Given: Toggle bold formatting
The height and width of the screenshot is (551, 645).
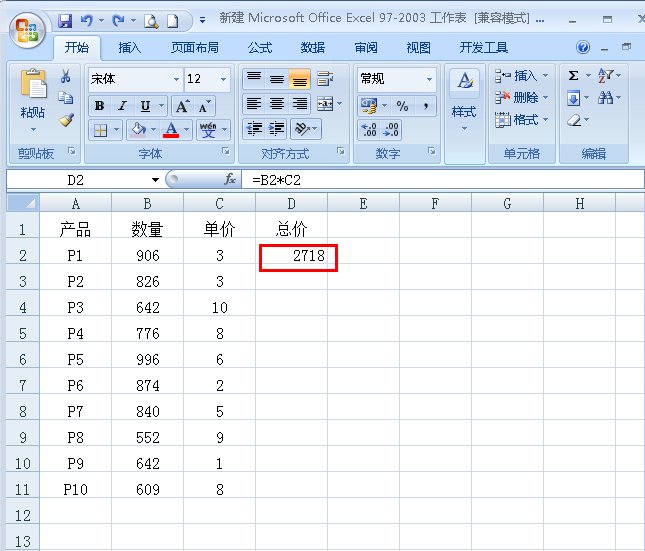Looking at the screenshot, I should (99, 106).
